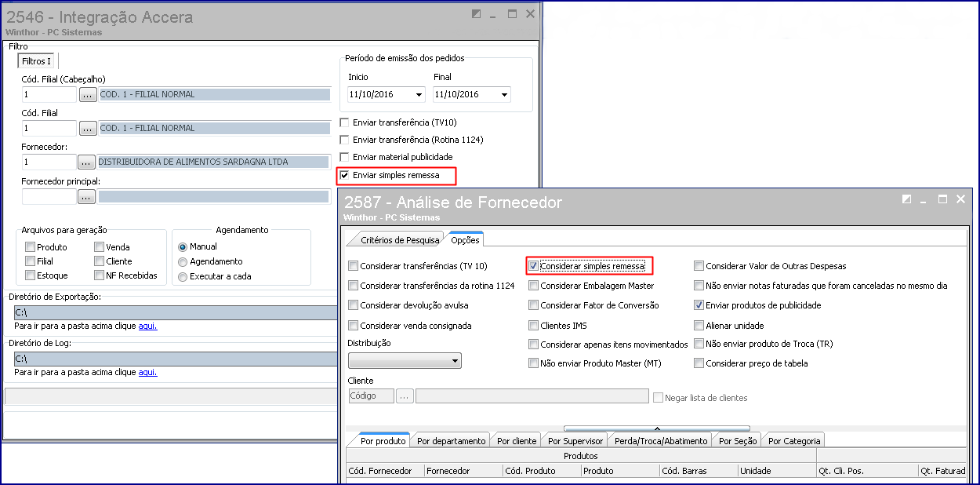Viewport: 980px width, 485px height.
Task: Check the NF Recebidas box
Action: click(x=99, y=275)
